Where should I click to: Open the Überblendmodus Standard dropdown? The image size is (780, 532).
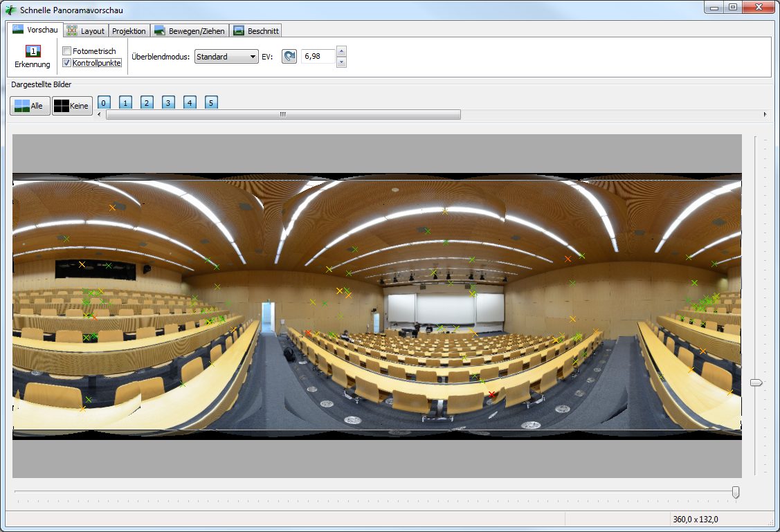[226, 57]
